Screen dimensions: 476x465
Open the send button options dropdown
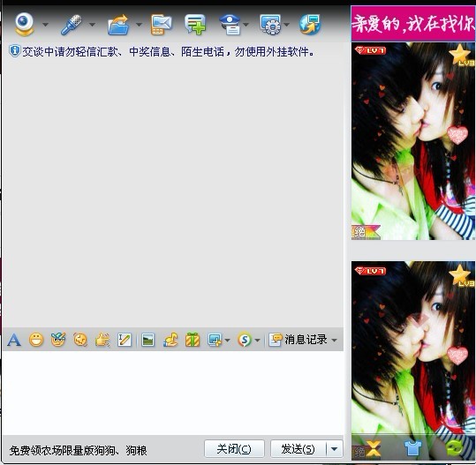tap(334, 448)
